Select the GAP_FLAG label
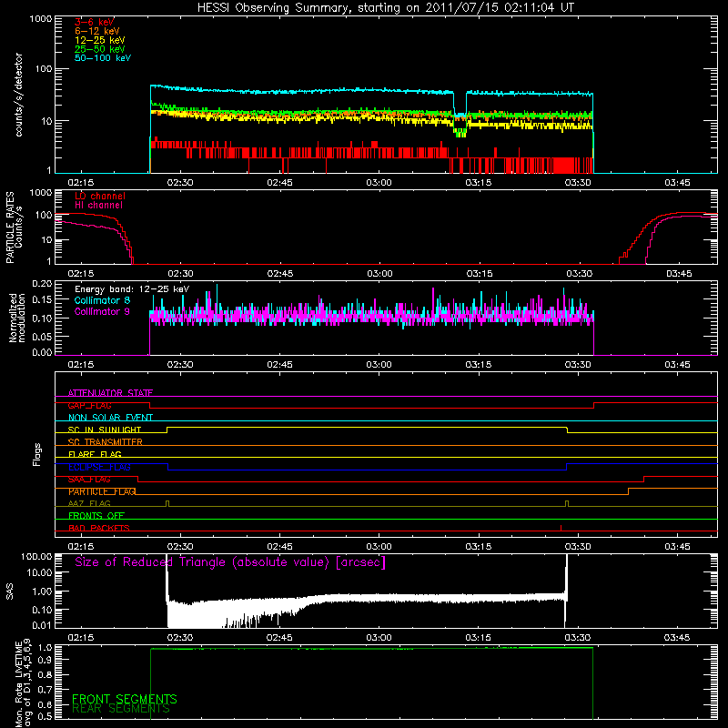 point(89,405)
